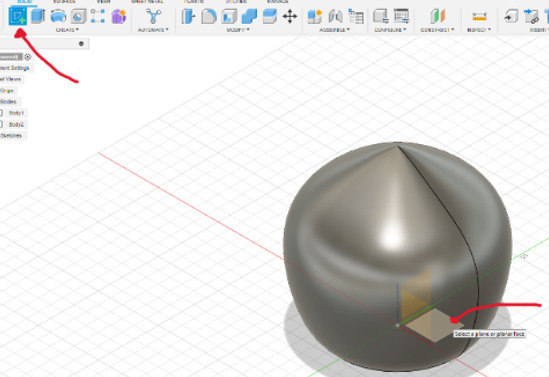Click the New Component icon
Image resolution: width=549 pixels, height=377 pixels.
click(314, 16)
